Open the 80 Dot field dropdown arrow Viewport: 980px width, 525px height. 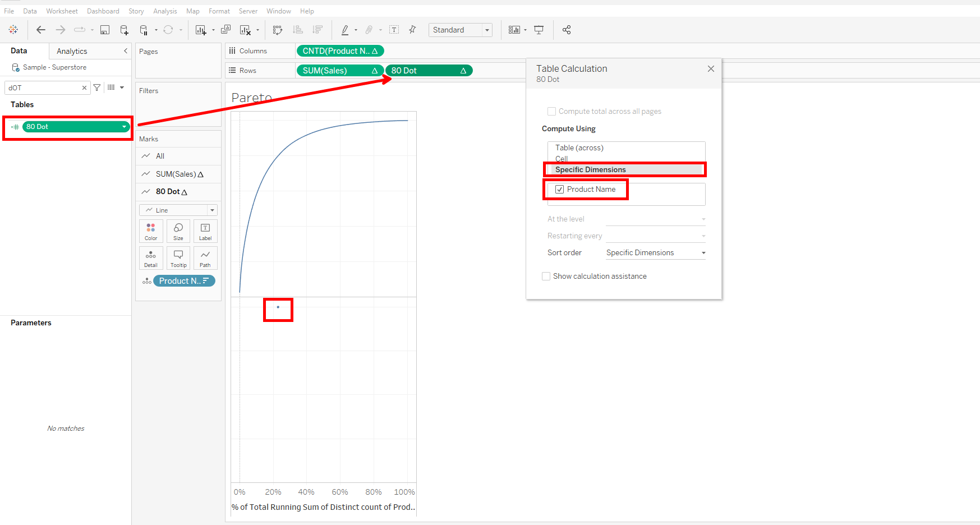pyautogui.click(x=124, y=127)
